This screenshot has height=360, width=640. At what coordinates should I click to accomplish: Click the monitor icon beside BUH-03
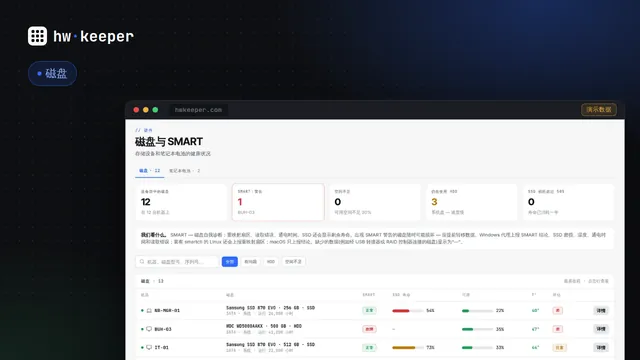(149, 329)
